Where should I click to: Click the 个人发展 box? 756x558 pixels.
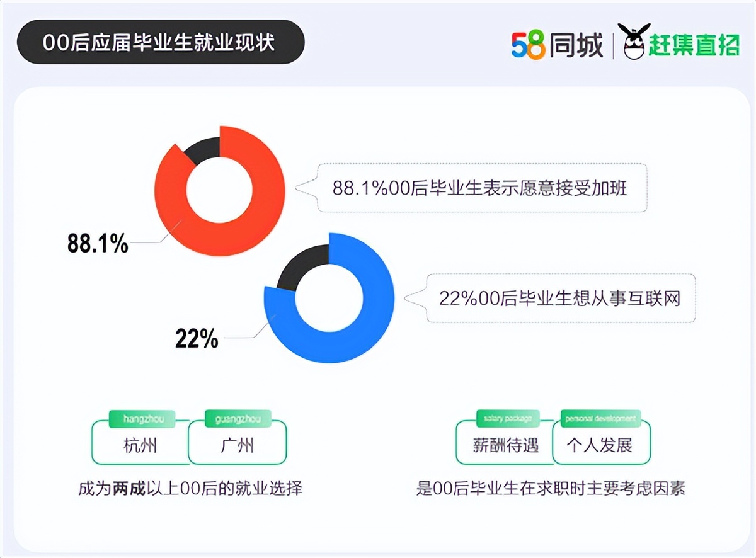tap(600, 446)
